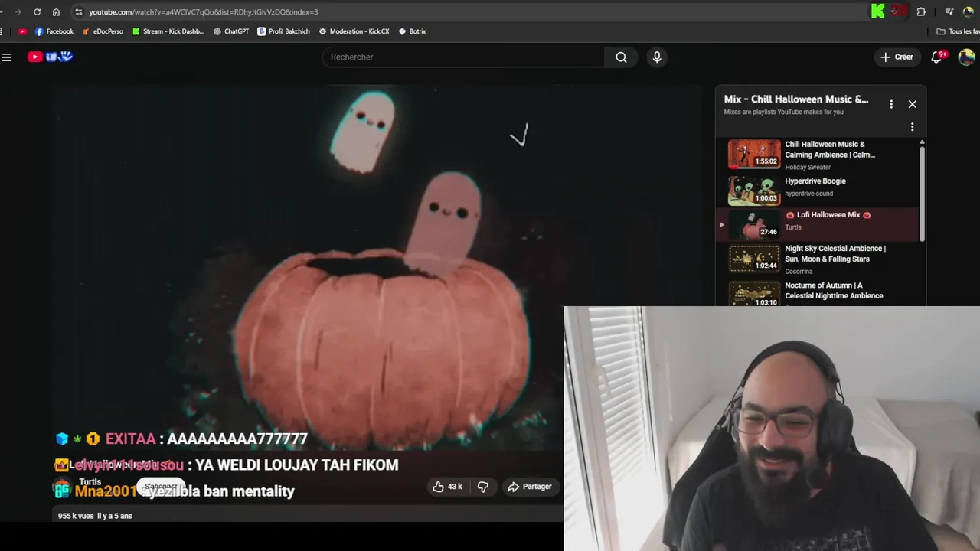This screenshot has width=980, height=551.
Task: Dislike the video with thumbs down
Action: 483,487
